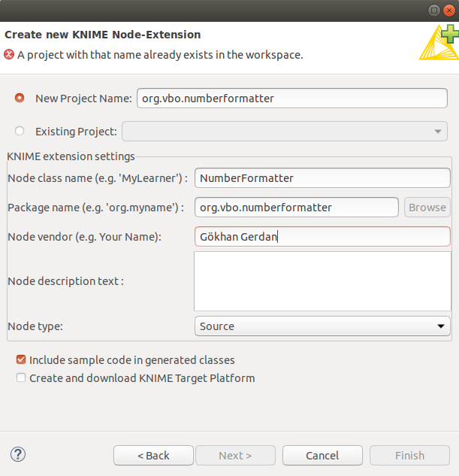Click the KNIME triangle logo with green plus
Viewport: 459px width, 476px height.
(439, 43)
